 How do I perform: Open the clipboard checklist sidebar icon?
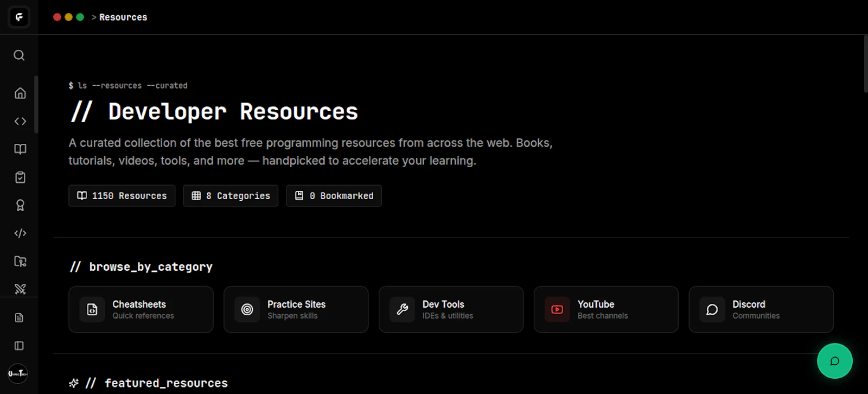[x=20, y=177]
